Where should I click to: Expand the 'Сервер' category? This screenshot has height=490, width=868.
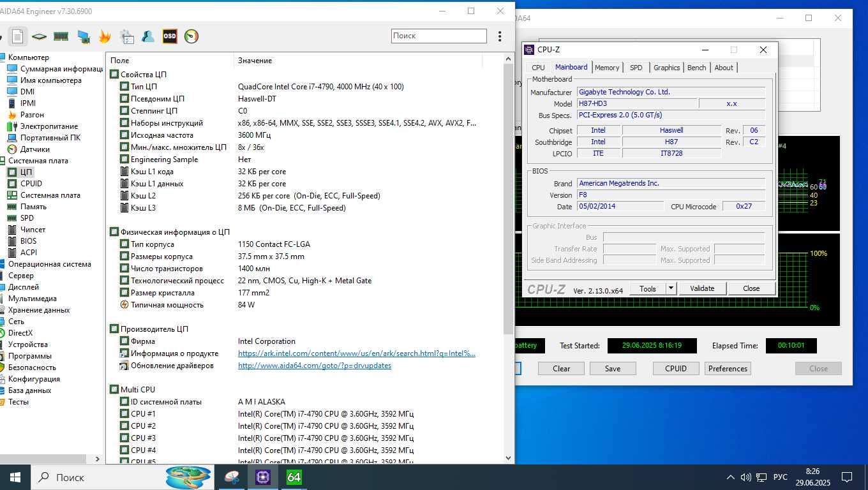point(21,276)
